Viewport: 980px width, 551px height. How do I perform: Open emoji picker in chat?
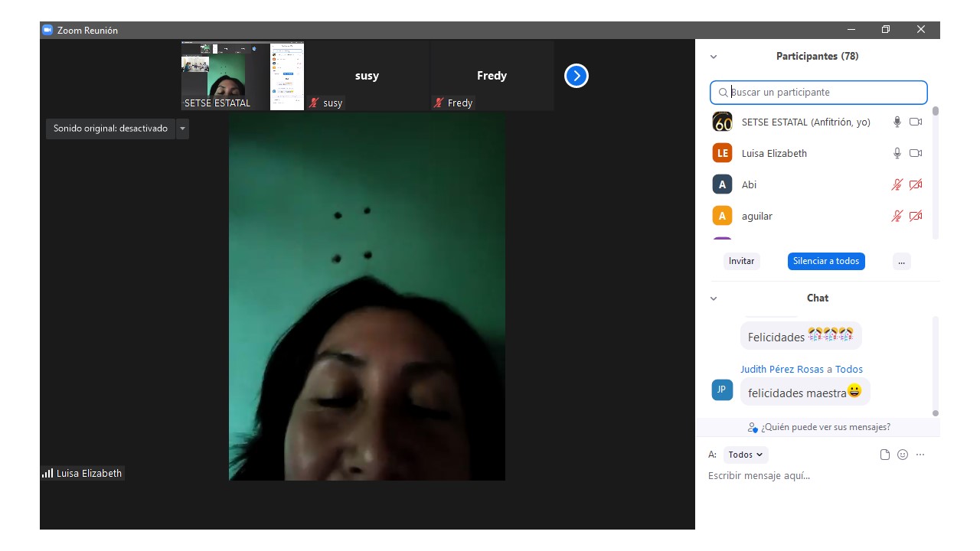pyautogui.click(x=903, y=455)
